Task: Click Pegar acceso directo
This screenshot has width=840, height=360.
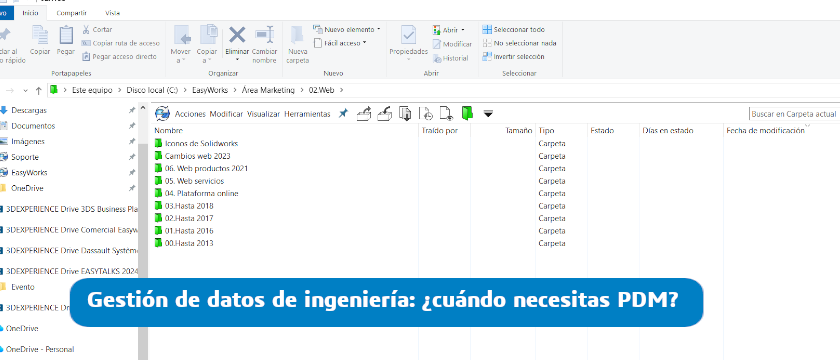Action: [x=119, y=56]
